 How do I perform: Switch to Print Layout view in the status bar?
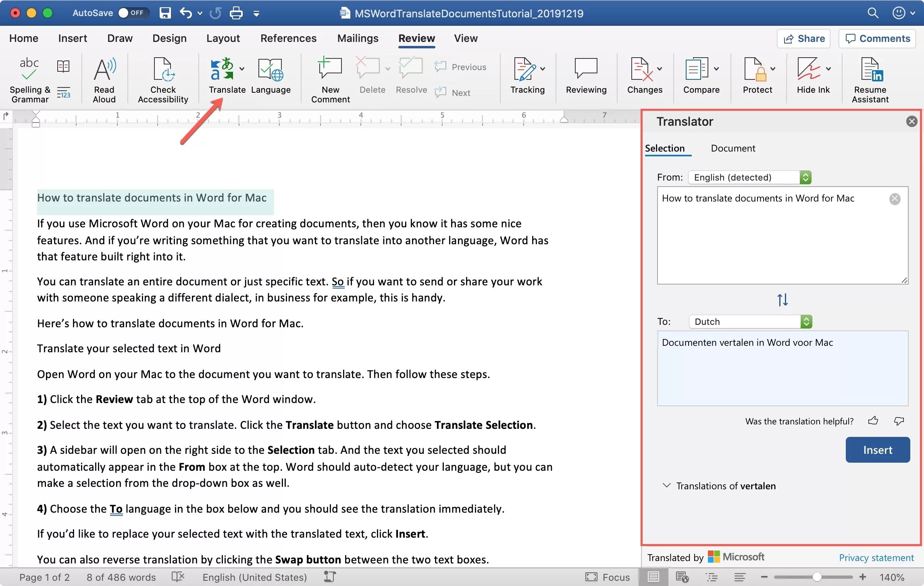point(653,577)
